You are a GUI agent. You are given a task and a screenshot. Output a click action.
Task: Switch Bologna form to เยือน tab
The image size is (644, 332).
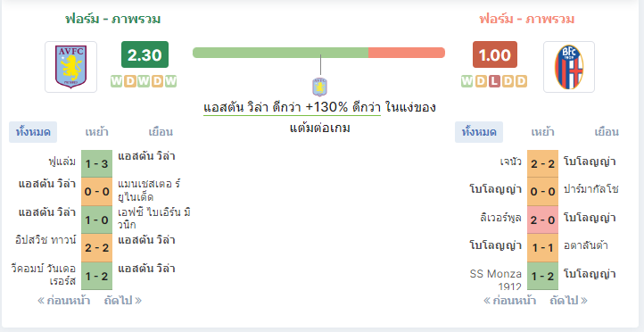tap(607, 132)
